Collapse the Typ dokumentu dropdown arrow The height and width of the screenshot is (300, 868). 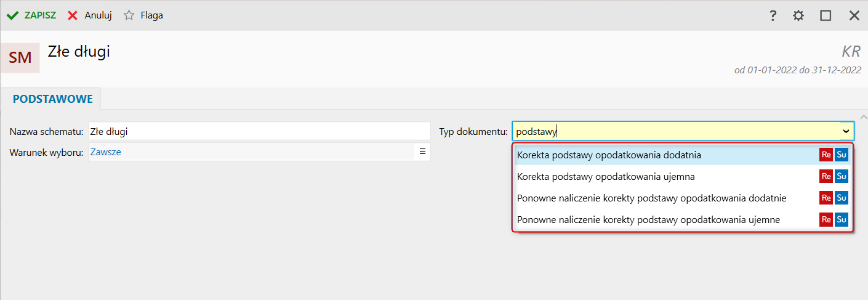click(846, 131)
